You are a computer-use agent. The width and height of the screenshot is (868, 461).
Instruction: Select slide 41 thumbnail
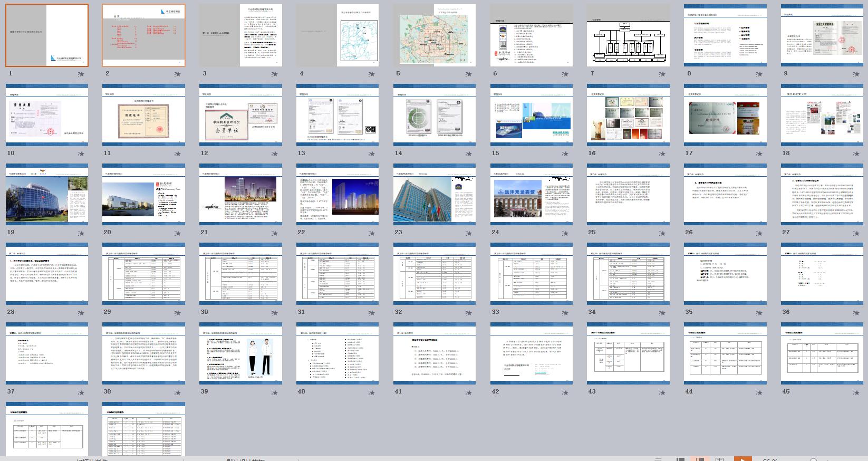coord(435,353)
